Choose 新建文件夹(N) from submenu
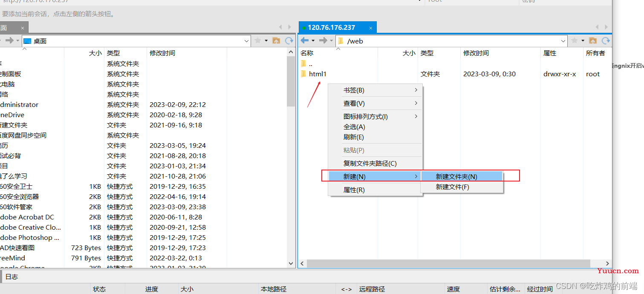This screenshot has width=644, height=294. coord(462,176)
